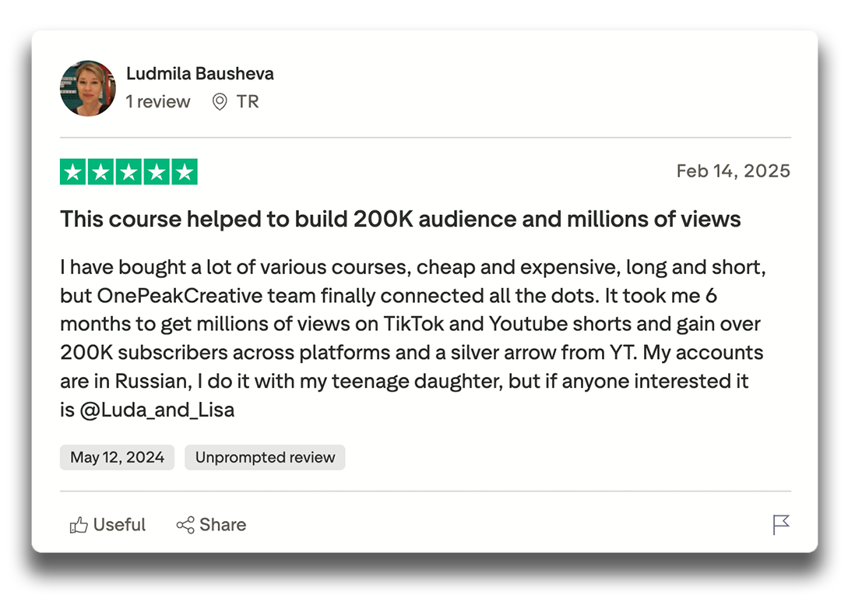Click the Unprompted review badge
Viewport: 841px width, 616px height.
tap(265, 458)
